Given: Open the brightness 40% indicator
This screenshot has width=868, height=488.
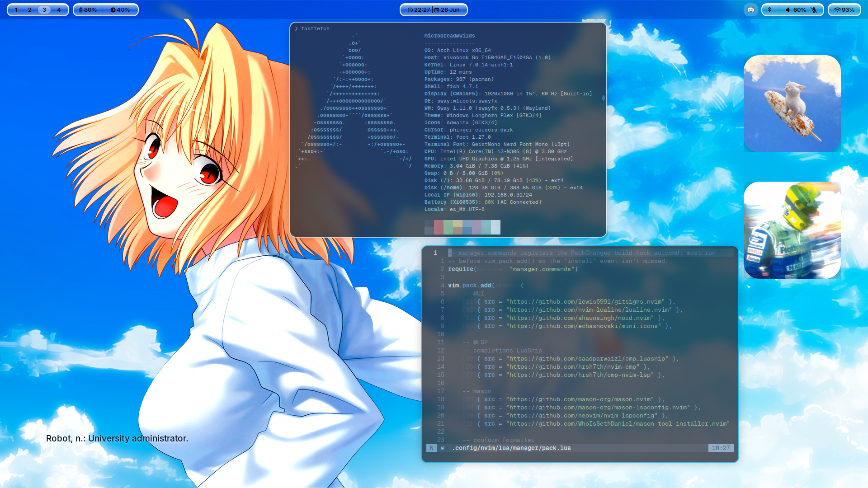Looking at the screenshot, I should click(x=120, y=10).
